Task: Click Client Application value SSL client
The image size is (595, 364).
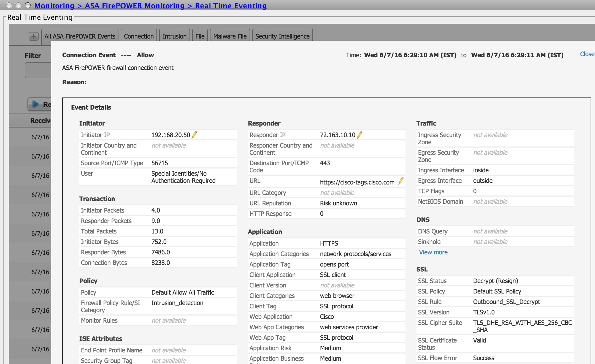Action: pyautogui.click(x=333, y=275)
